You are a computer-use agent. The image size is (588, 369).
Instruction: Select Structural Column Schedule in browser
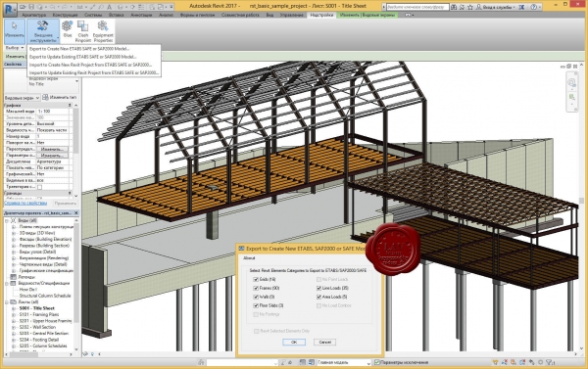pyautogui.click(x=45, y=296)
